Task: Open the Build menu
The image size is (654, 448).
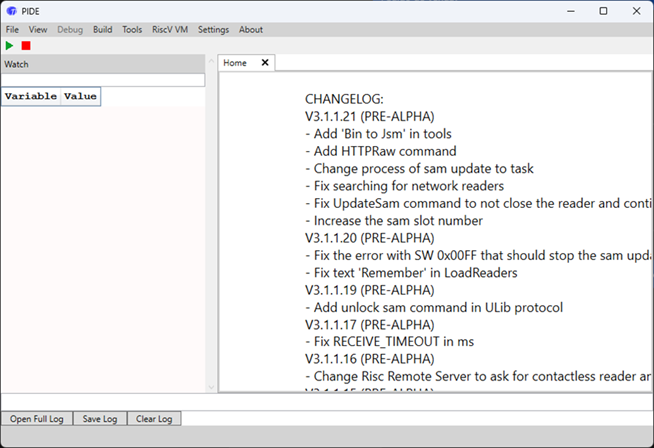Action: 103,30
